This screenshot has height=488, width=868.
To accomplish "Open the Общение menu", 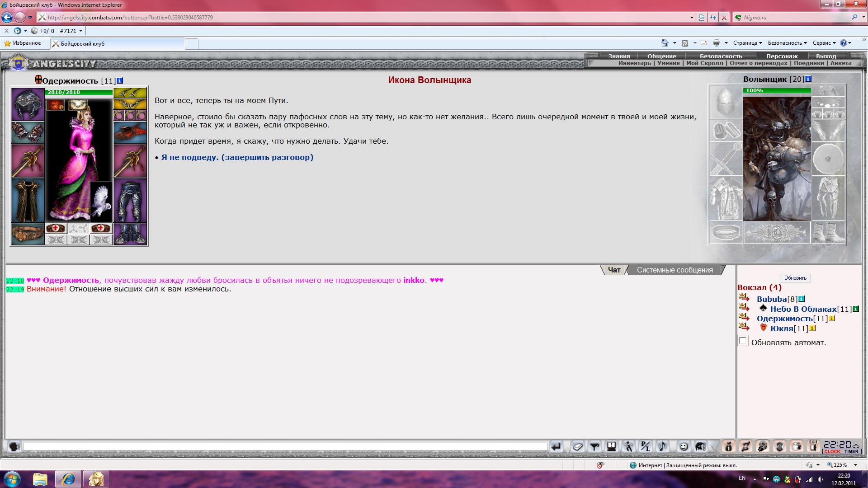I will coord(662,56).
